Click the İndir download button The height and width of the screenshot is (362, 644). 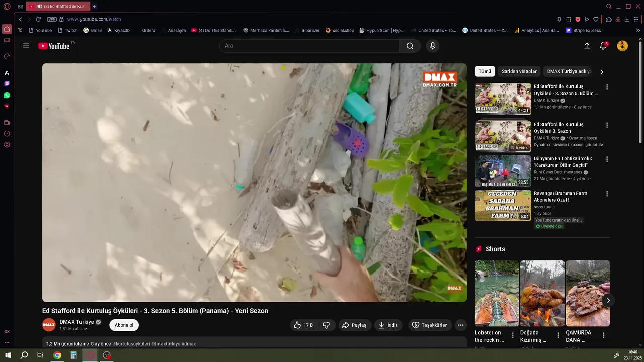click(x=388, y=325)
